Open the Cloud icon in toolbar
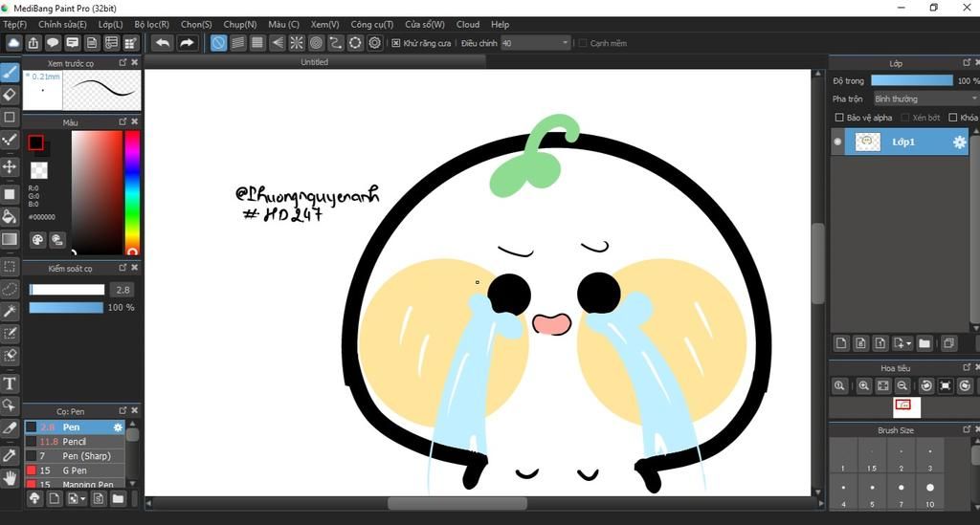 point(13,43)
